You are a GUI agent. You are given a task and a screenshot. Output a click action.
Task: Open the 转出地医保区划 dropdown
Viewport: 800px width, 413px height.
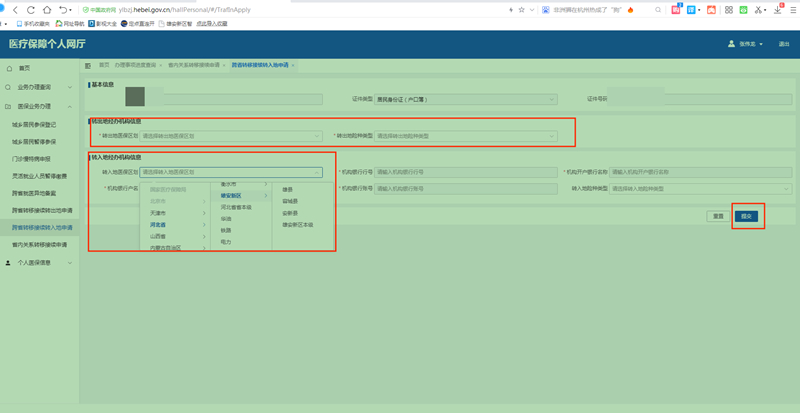point(230,135)
